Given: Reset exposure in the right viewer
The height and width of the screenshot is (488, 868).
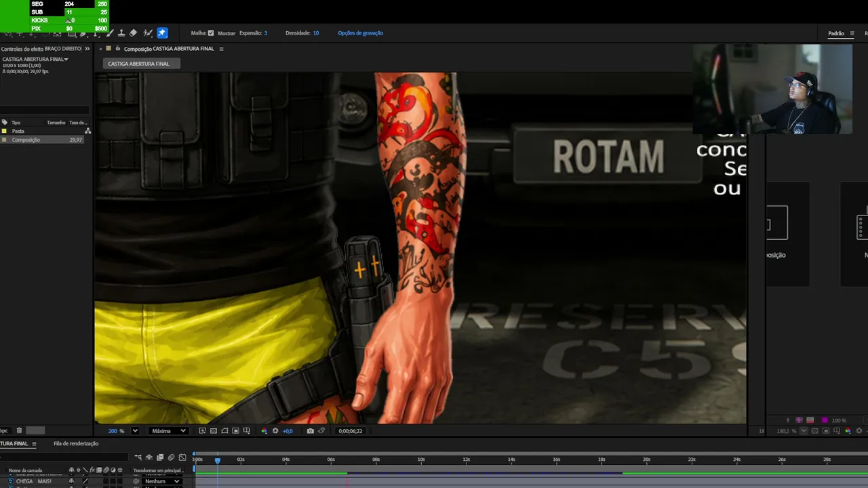Looking at the screenshot, I should point(859,431).
